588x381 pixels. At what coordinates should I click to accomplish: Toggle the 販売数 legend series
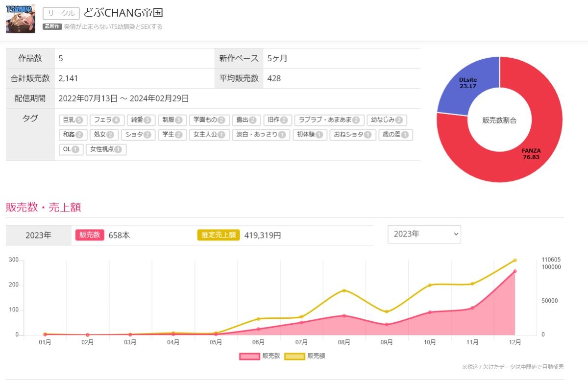pos(260,356)
